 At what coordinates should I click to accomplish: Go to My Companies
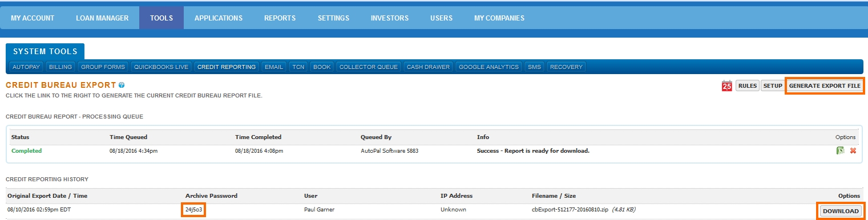499,18
